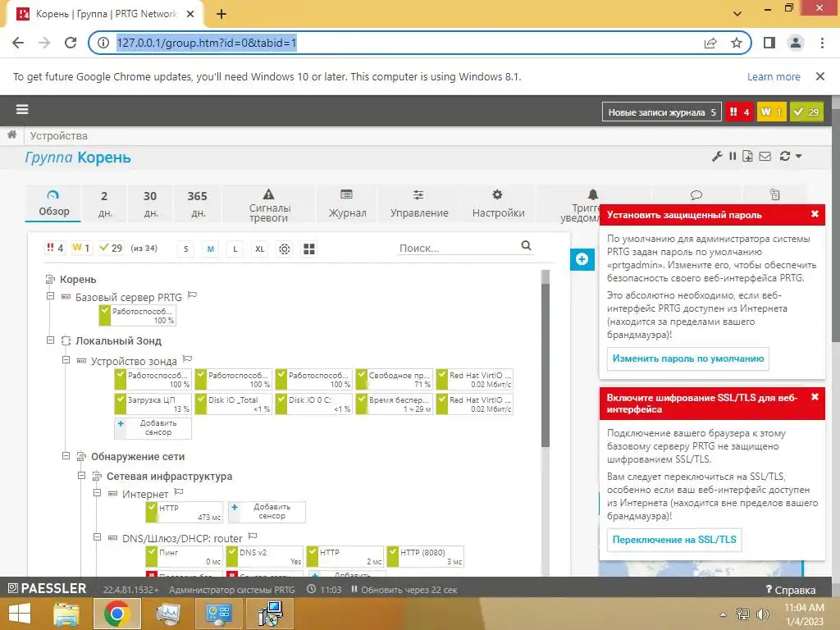Viewport: 840px width, 630px height.
Task: Collapse the Устройство зонда node
Action: click(66, 360)
